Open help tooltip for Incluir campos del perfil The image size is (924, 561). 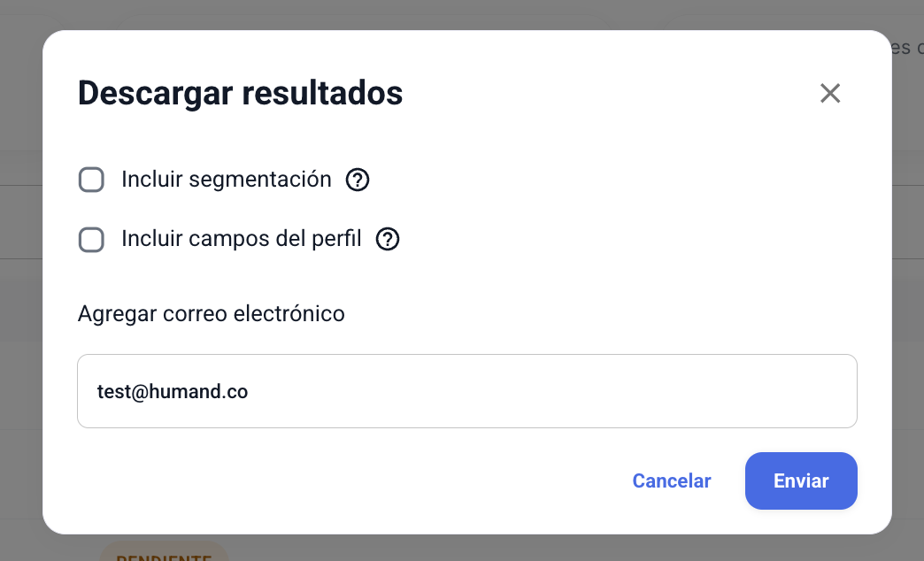point(388,239)
